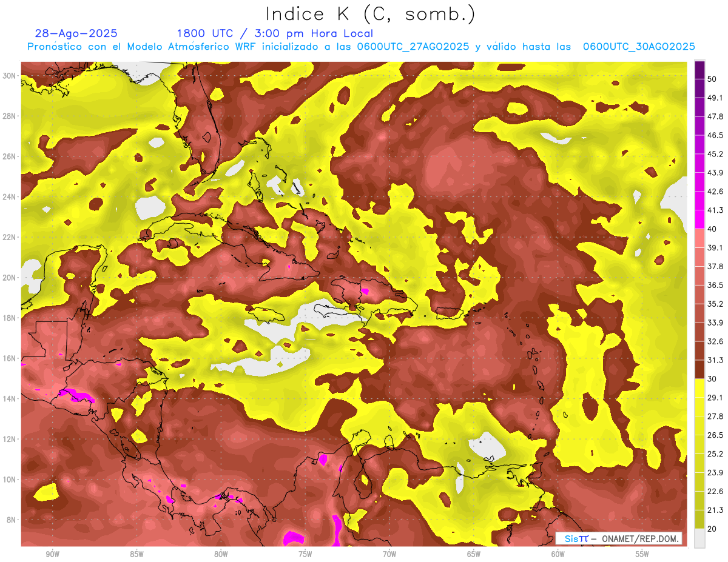The height and width of the screenshot is (562, 728).
Task: Click the colorbar value "41.3"
Action: (x=715, y=210)
